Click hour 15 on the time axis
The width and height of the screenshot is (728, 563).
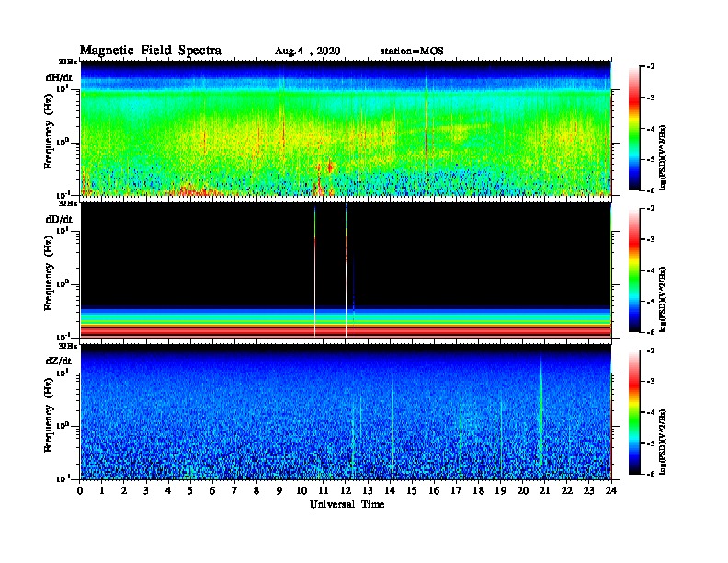412,490
